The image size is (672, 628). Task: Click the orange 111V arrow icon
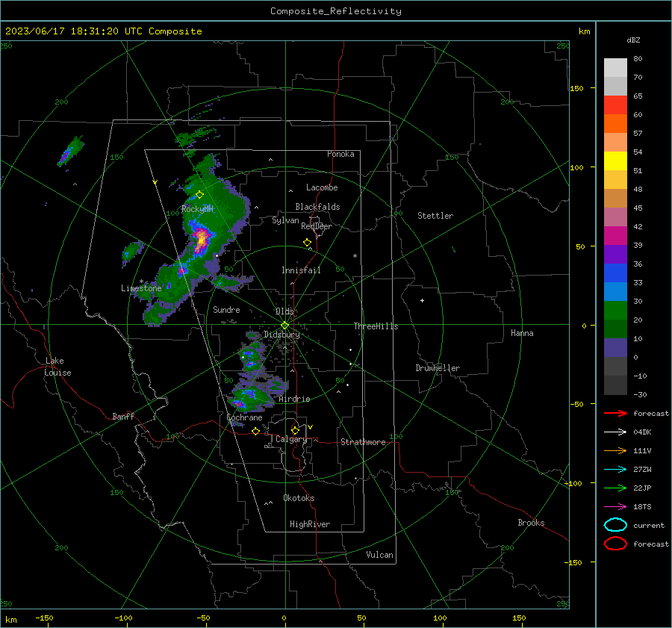pyautogui.click(x=615, y=450)
